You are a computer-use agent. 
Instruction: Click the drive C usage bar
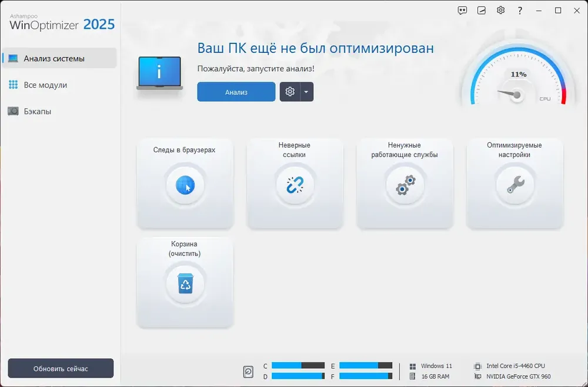tap(298, 366)
